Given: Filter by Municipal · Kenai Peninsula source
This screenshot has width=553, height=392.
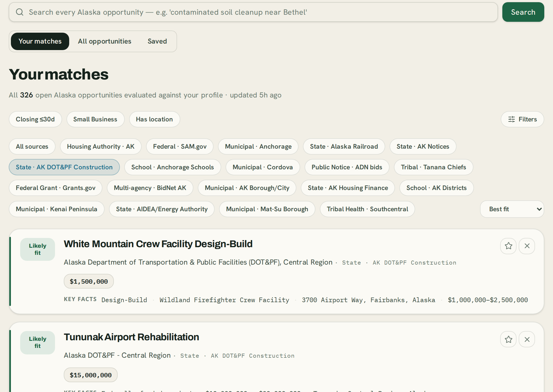Looking at the screenshot, I should tap(57, 209).
